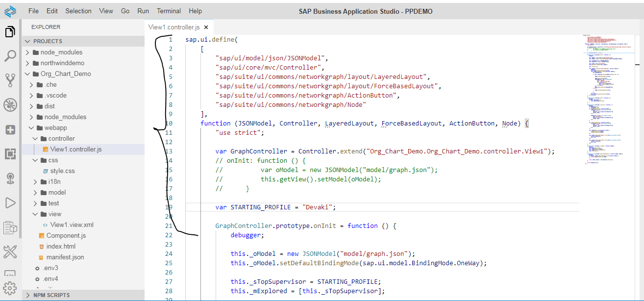Open manifest.json in the explorer
Viewport: 644px width, 301px height.
click(x=65, y=257)
